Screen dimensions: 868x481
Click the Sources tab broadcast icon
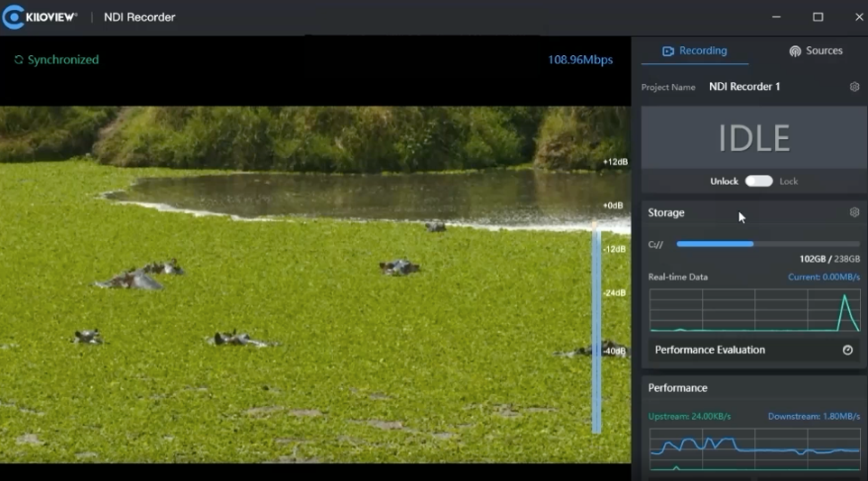point(795,51)
